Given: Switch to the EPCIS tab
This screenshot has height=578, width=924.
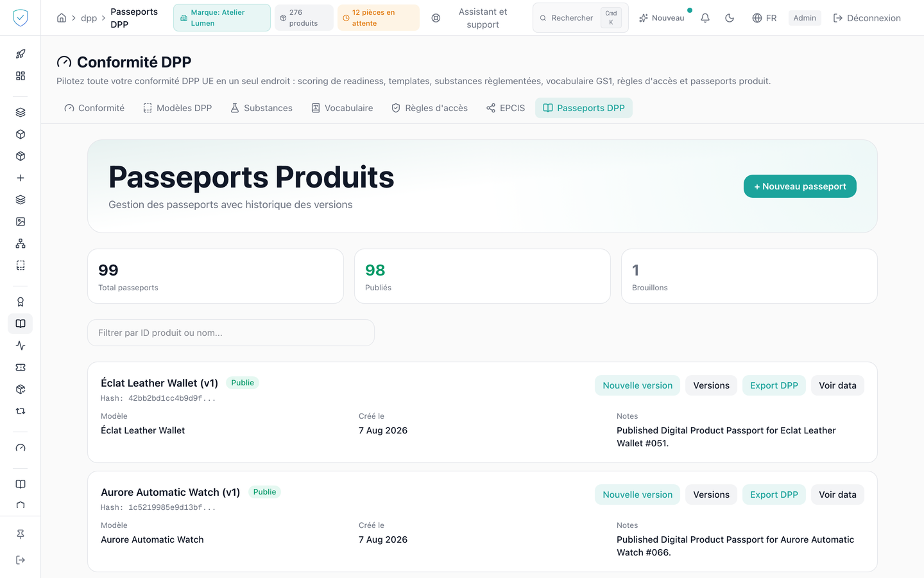Looking at the screenshot, I should [506, 108].
